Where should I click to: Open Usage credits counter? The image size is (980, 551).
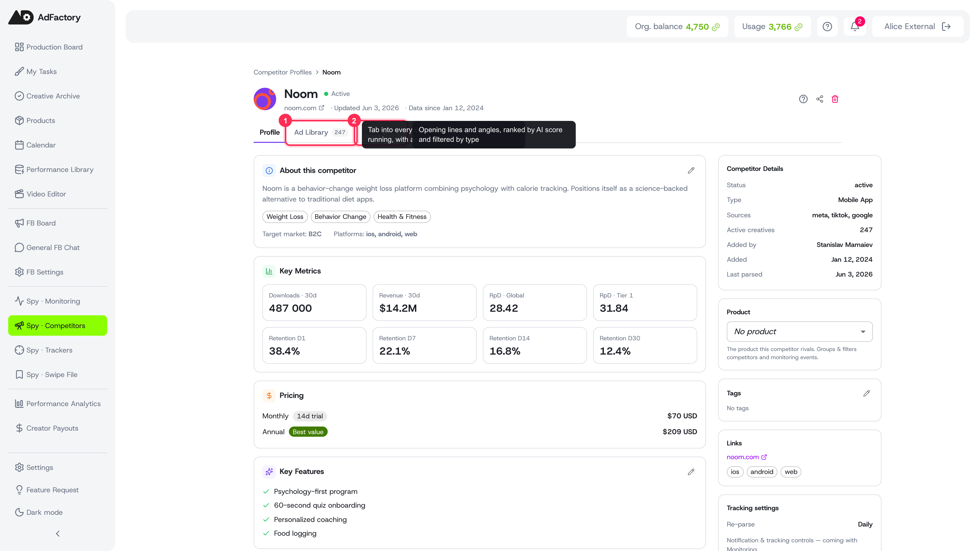tap(772, 27)
